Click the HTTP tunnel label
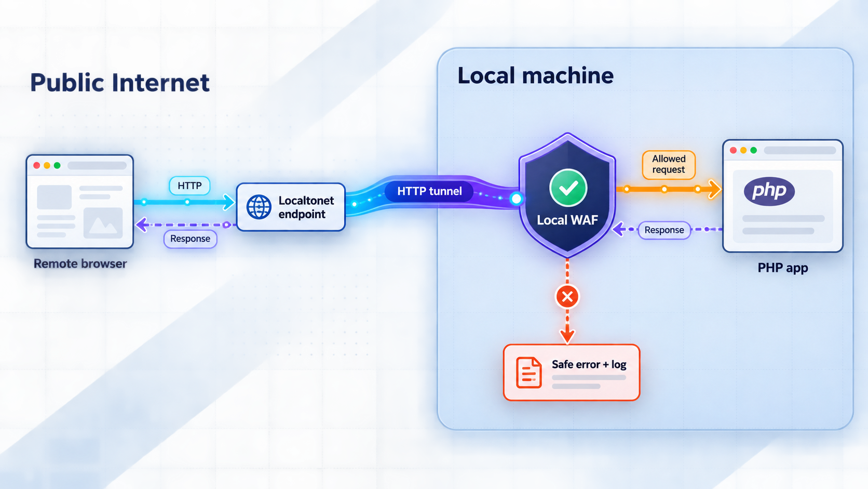Viewport: 868px width, 489px height. (429, 191)
